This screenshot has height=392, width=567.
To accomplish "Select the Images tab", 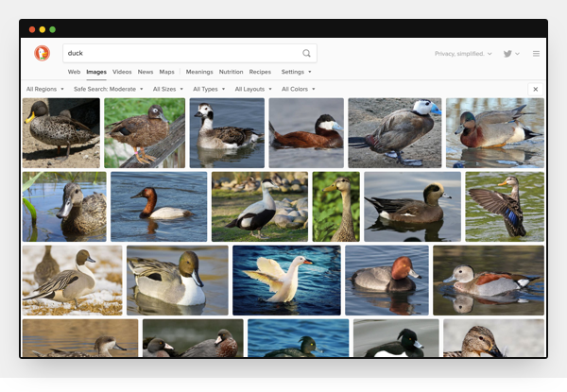I will point(96,72).
